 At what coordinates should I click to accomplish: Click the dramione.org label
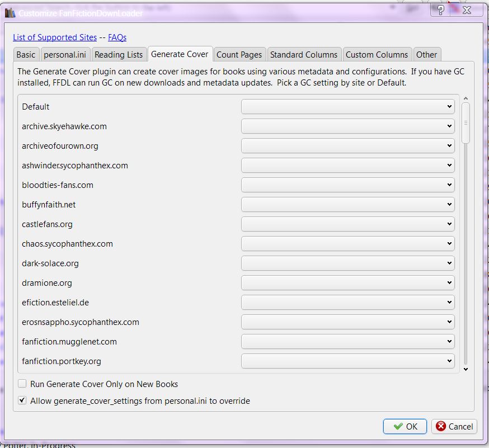(x=47, y=283)
